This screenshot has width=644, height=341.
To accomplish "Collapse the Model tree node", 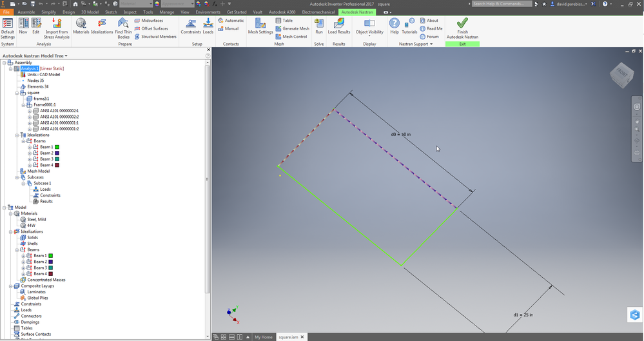I will 4,208.
